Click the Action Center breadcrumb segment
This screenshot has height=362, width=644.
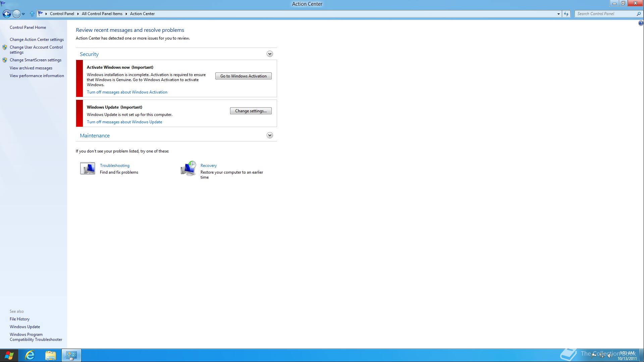click(x=142, y=14)
